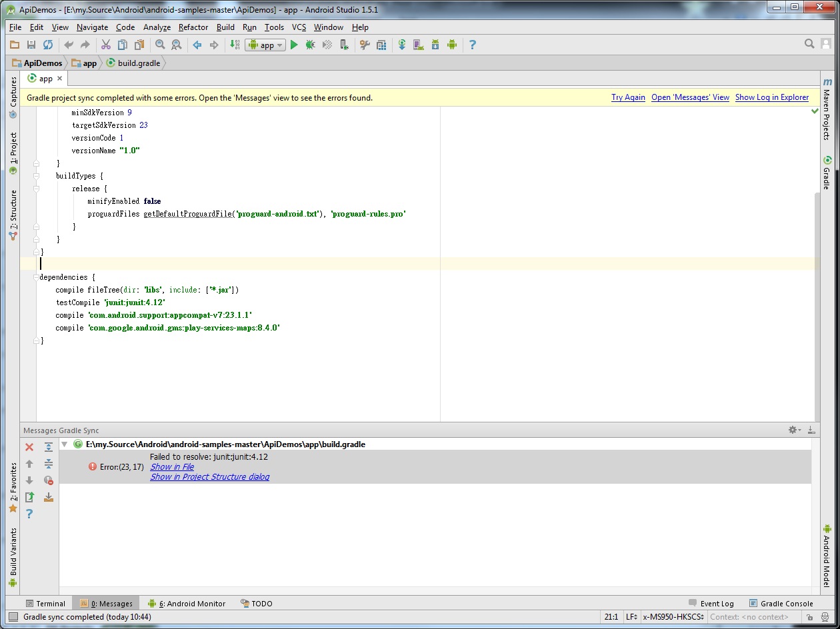The height and width of the screenshot is (629, 840).
Task: Open the Tools menu
Action: tap(274, 27)
